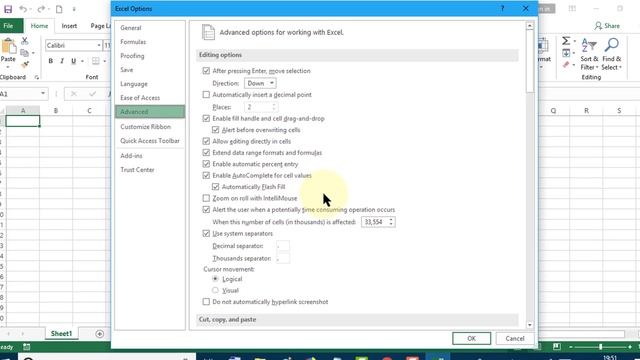Select Quick Access Toolbar category
The image size is (640, 360).
[x=150, y=140]
